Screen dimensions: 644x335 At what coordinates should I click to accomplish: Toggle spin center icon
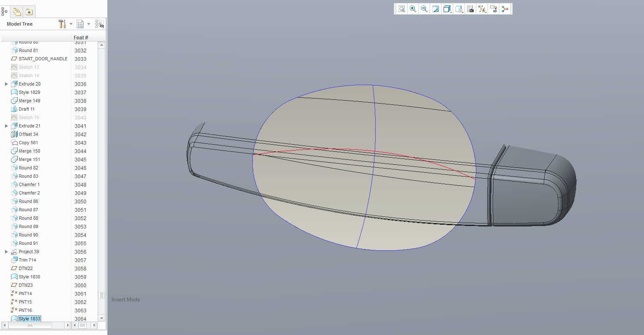[505, 9]
